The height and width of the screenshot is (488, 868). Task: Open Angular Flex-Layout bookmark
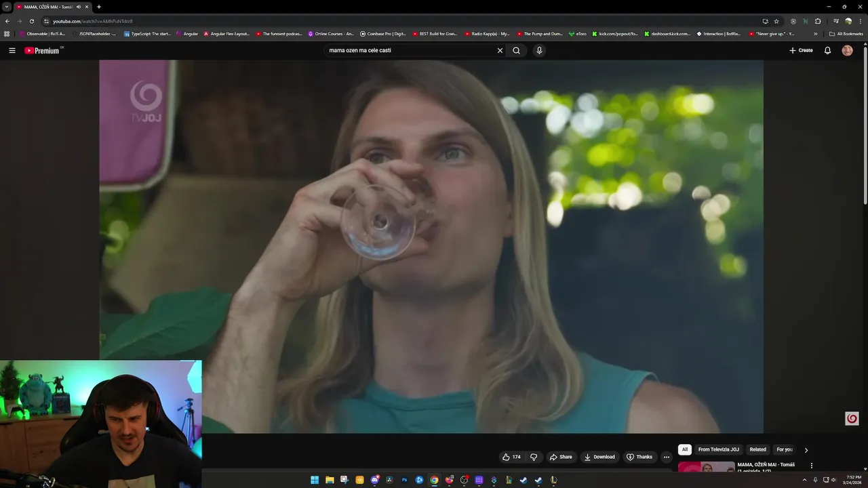(x=227, y=33)
